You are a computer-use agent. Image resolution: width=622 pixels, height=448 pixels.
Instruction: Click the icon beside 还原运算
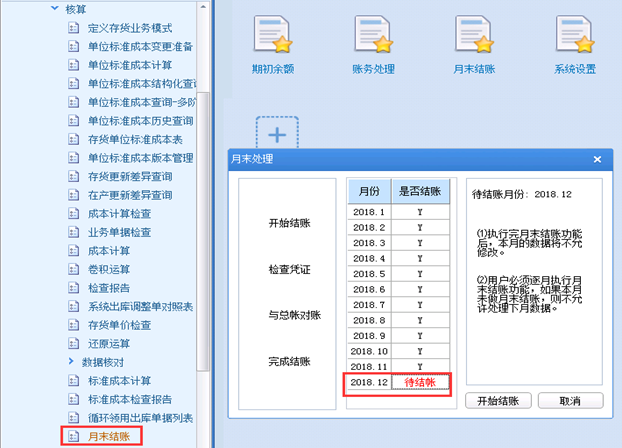coord(73,343)
